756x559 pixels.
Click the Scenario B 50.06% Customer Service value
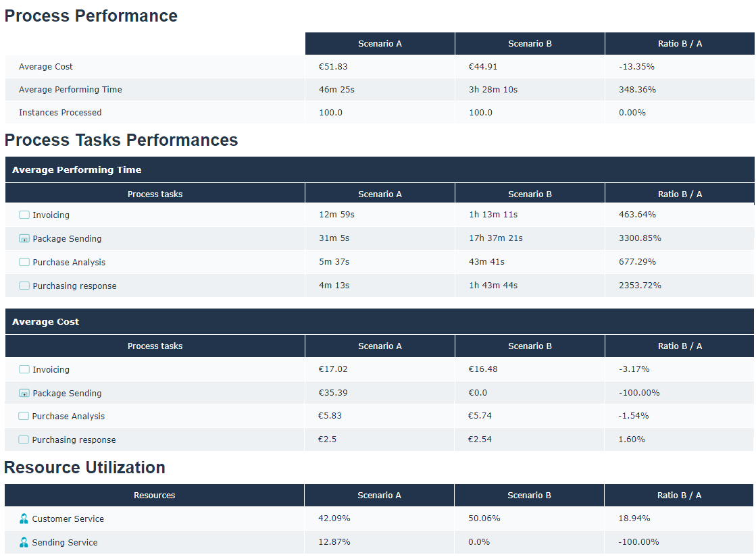pos(484,518)
